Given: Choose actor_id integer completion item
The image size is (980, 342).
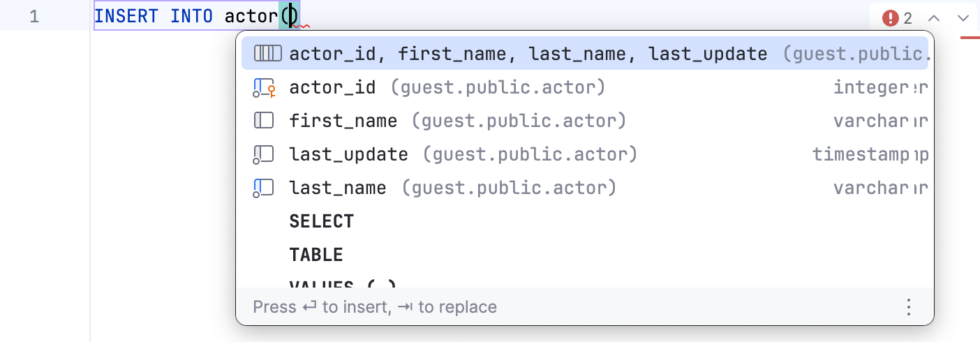Looking at the screenshot, I should 447,88.
